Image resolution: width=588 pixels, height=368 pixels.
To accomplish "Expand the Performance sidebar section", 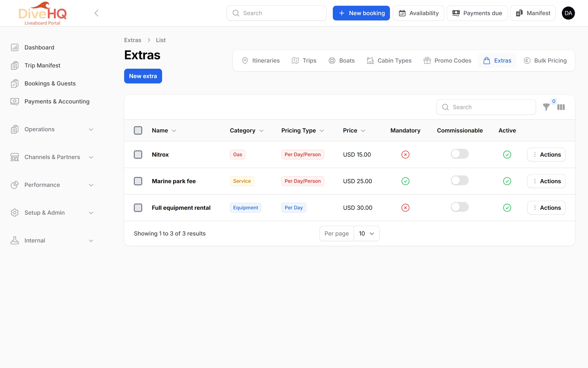I will tap(52, 185).
